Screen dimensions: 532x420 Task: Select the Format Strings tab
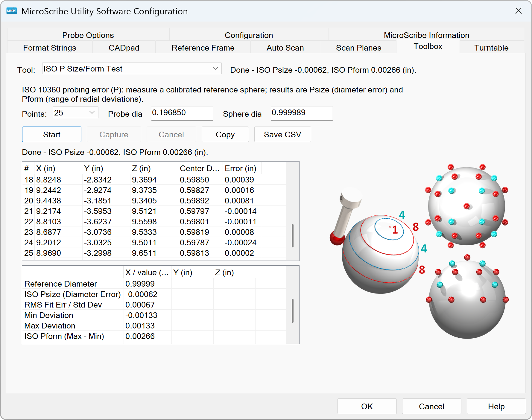(x=50, y=48)
